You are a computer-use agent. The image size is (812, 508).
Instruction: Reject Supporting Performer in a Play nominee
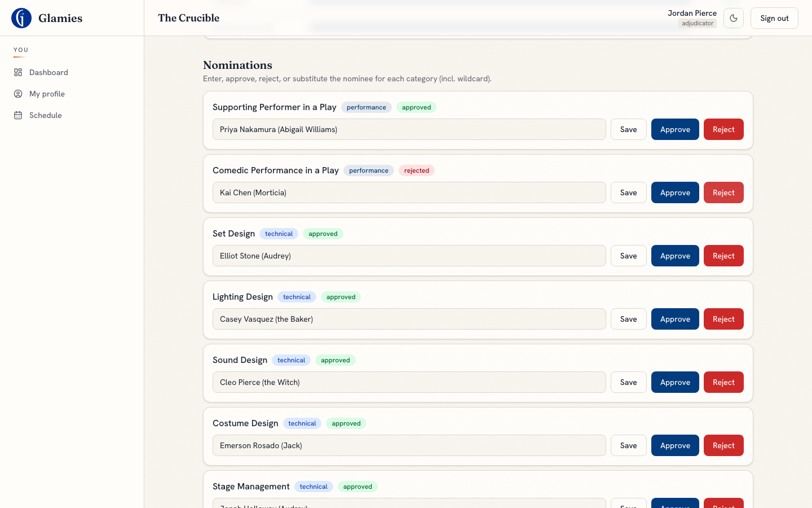tap(723, 129)
